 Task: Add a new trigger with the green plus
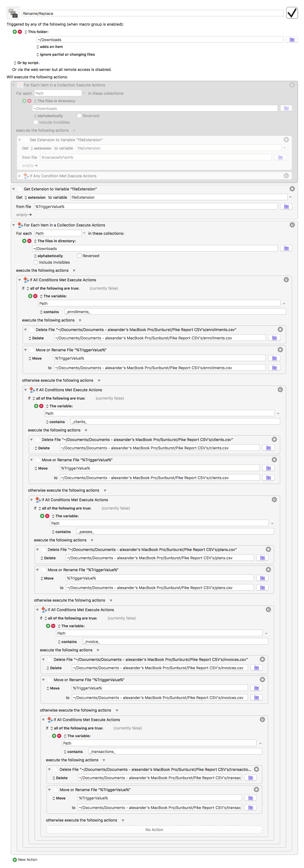tap(15, 32)
